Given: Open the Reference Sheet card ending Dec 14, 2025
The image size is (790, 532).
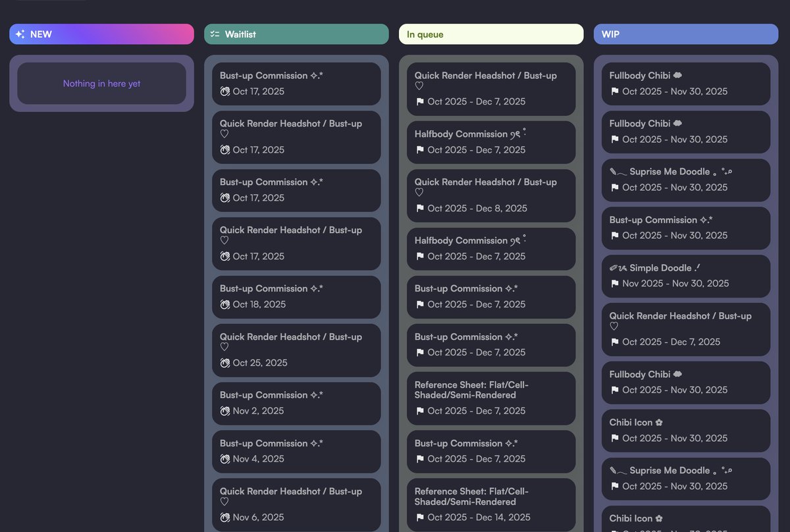Looking at the screenshot, I should [x=491, y=505].
